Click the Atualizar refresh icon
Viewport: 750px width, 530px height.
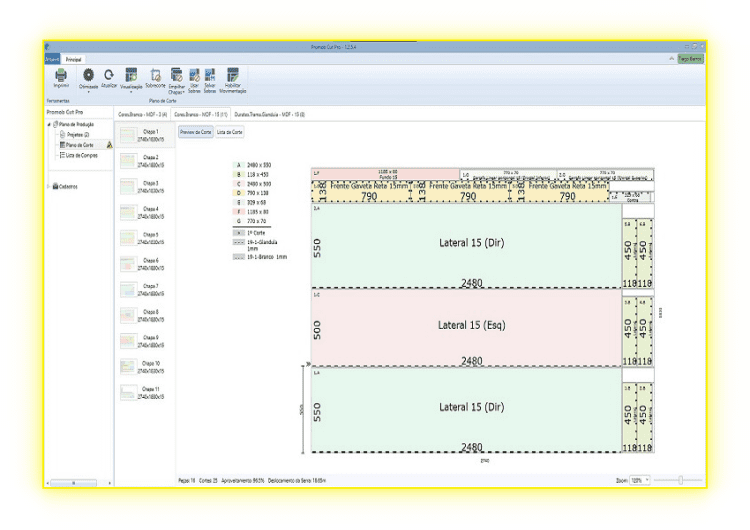tap(109, 77)
